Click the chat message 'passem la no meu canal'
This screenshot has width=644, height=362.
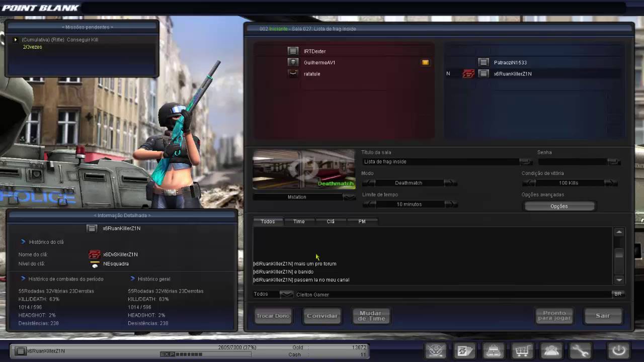[322, 280]
